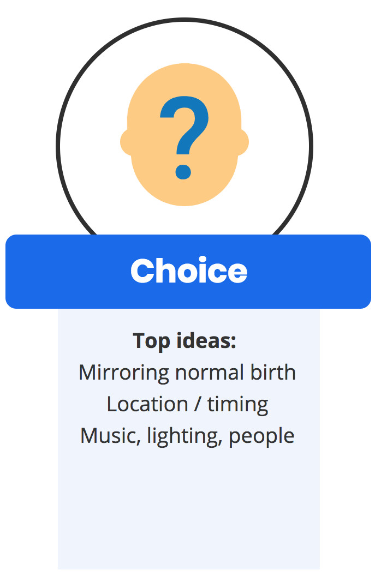This screenshot has width=381, height=588.
Task: Click the white 'Choice' label text
Action: point(189,271)
